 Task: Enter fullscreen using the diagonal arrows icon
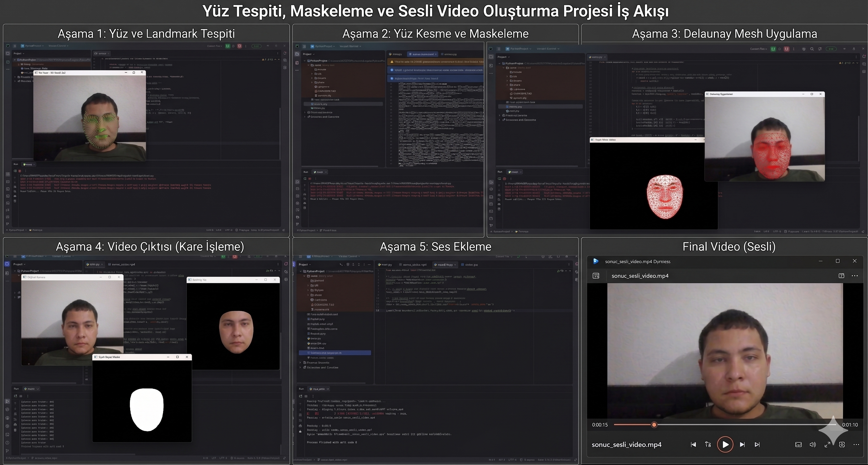click(827, 445)
